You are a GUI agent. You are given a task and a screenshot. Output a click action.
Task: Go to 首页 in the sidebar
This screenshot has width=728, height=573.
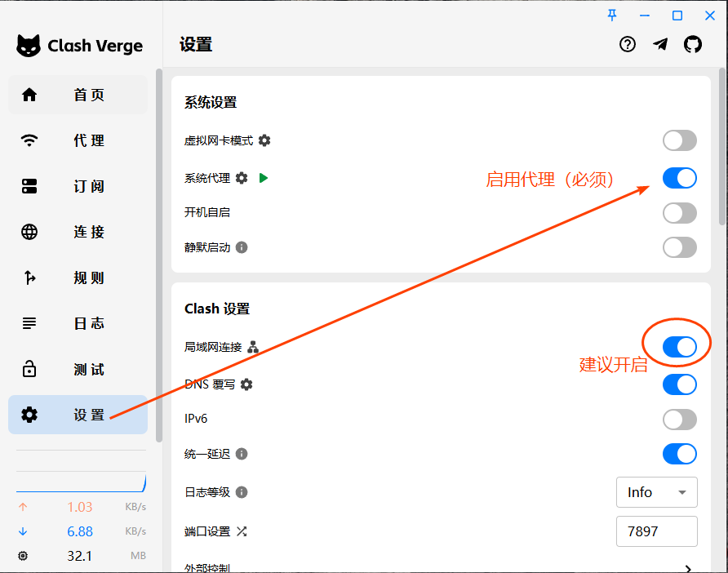tap(78, 95)
